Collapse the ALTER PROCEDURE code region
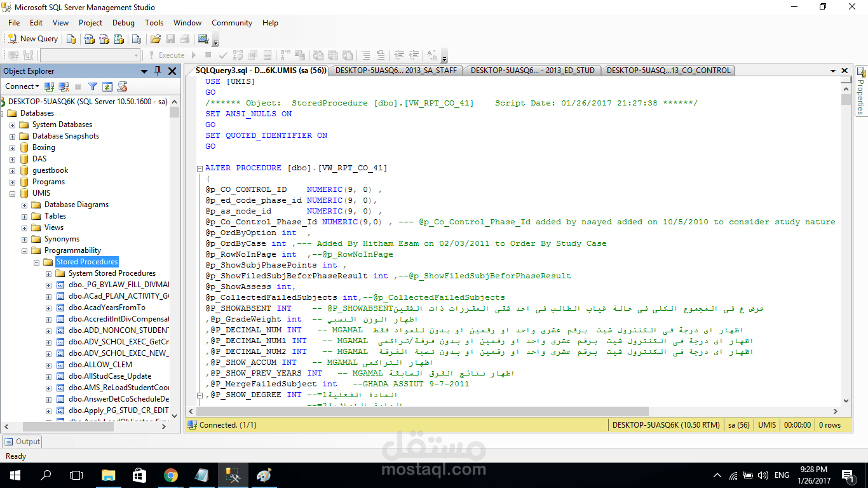Viewport: 868px width, 488px height. pos(200,168)
